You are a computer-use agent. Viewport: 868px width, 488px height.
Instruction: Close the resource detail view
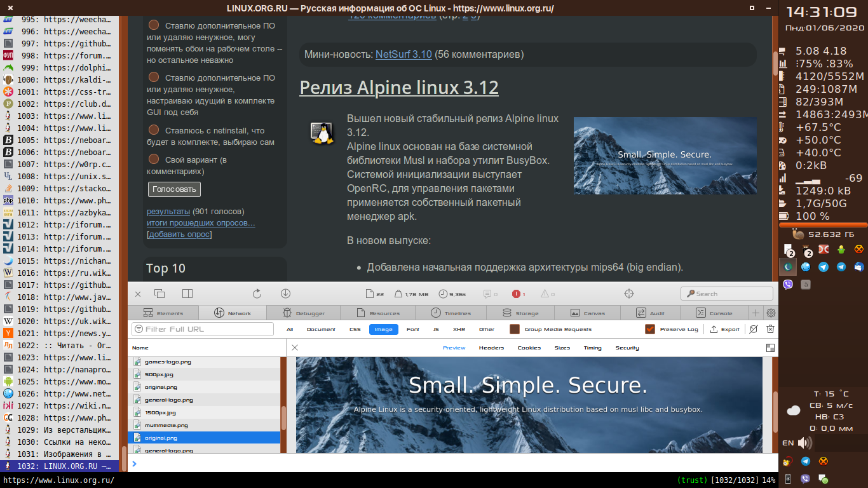(x=295, y=348)
